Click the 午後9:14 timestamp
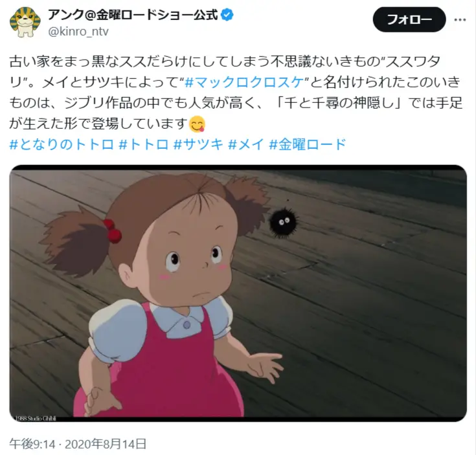Screen dimensions: 476x455 (32, 444)
